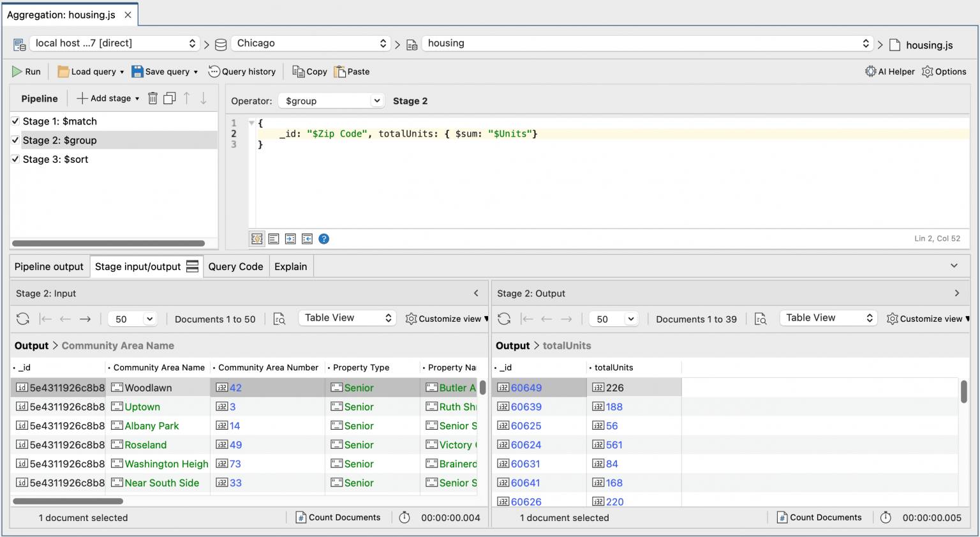Uncheck Stage 2: $group
Screen dimensions: 980x537
(15, 140)
